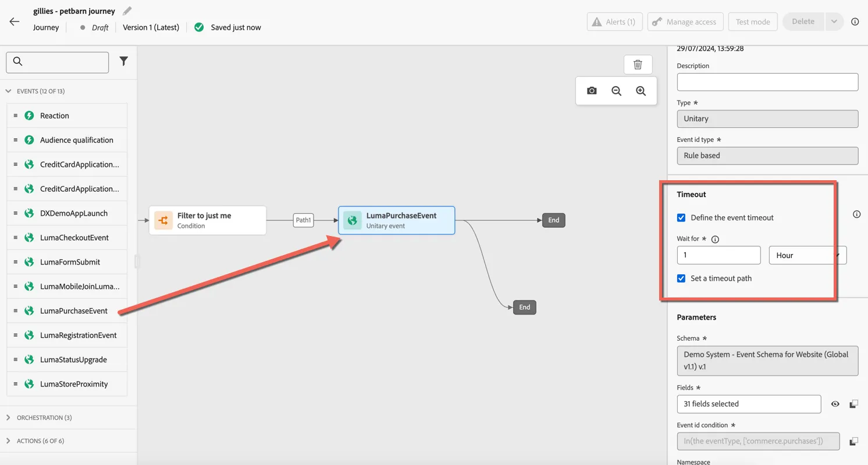The width and height of the screenshot is (868, 465).
Task: Expand the Orchestration section
Action: 8,418
